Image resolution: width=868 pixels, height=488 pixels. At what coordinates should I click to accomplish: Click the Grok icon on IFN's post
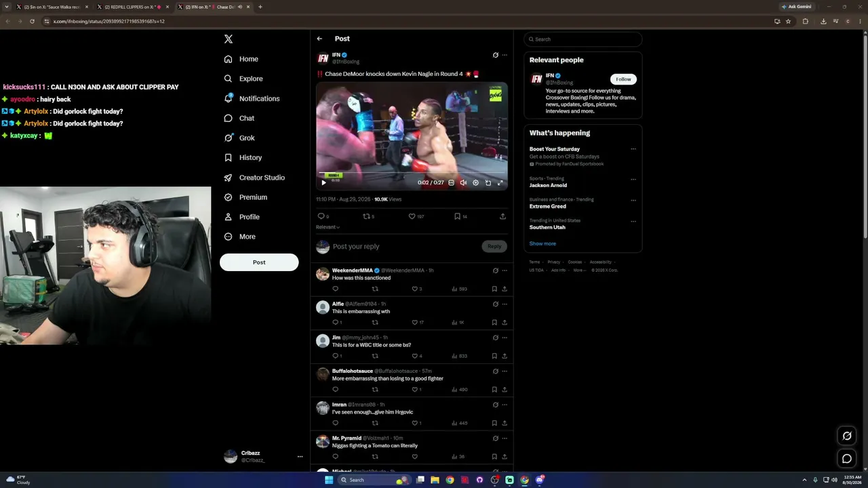click(495, 55)
